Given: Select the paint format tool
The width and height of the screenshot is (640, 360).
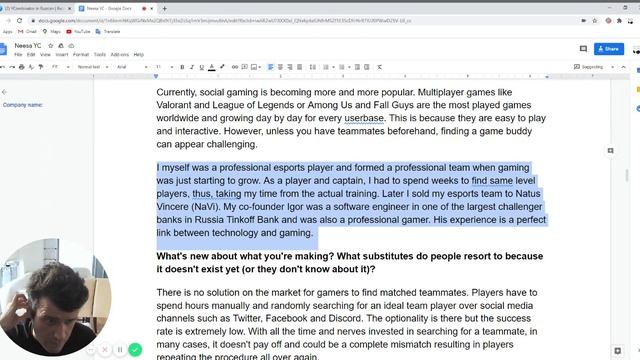Looking at the screenshot, I should tap(41, 67).
